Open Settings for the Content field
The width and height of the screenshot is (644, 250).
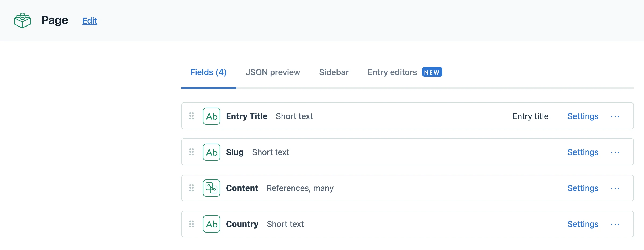[x=583, y=188]
